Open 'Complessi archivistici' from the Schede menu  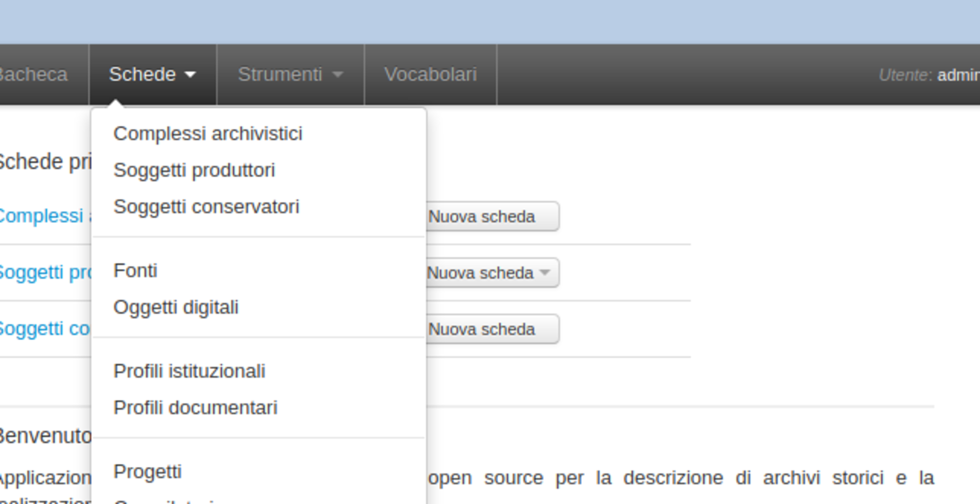[208, 132]
